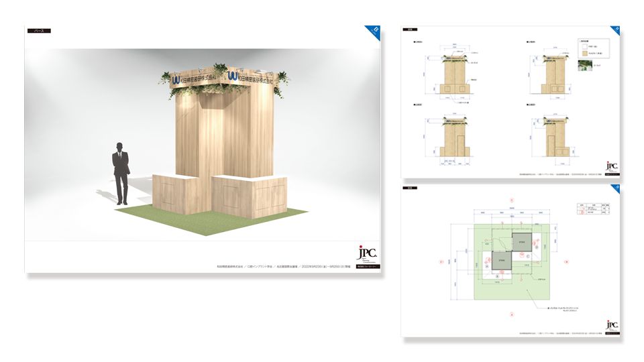Click the blue corner badge on the floor plan sheet
The width and height of the screenshot is (644, 362).
pyautogui.click(x=616, y=189)
